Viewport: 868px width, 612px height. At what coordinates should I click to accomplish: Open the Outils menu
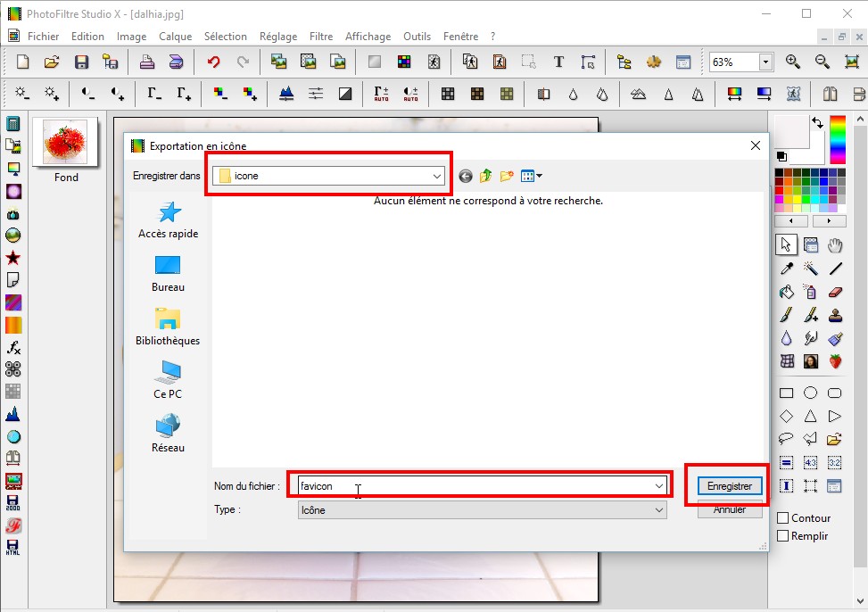click(x=417, y=37)
